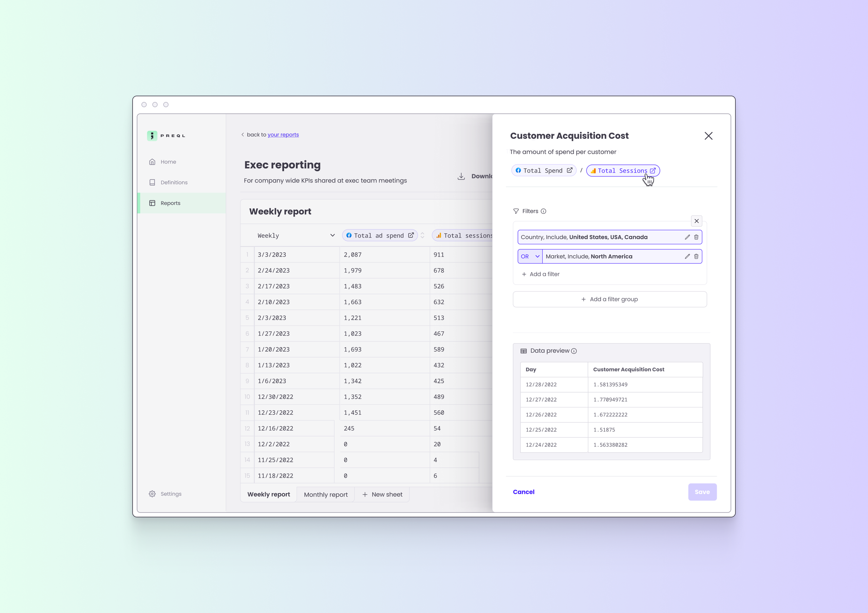868x613 pixels.
Task: Open external link icon on Total Spend
Action: coord(569,170)
